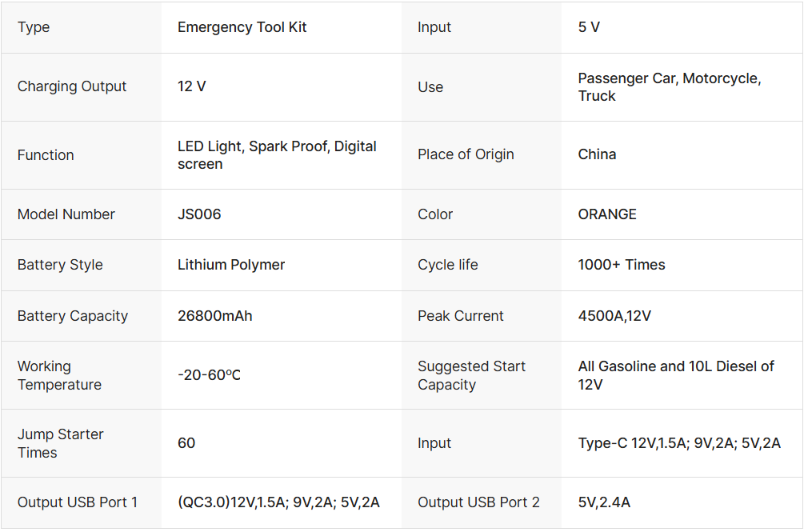The image size is (804, 532).
Task: Select the Place of Origin label
Action: [466, 154]
